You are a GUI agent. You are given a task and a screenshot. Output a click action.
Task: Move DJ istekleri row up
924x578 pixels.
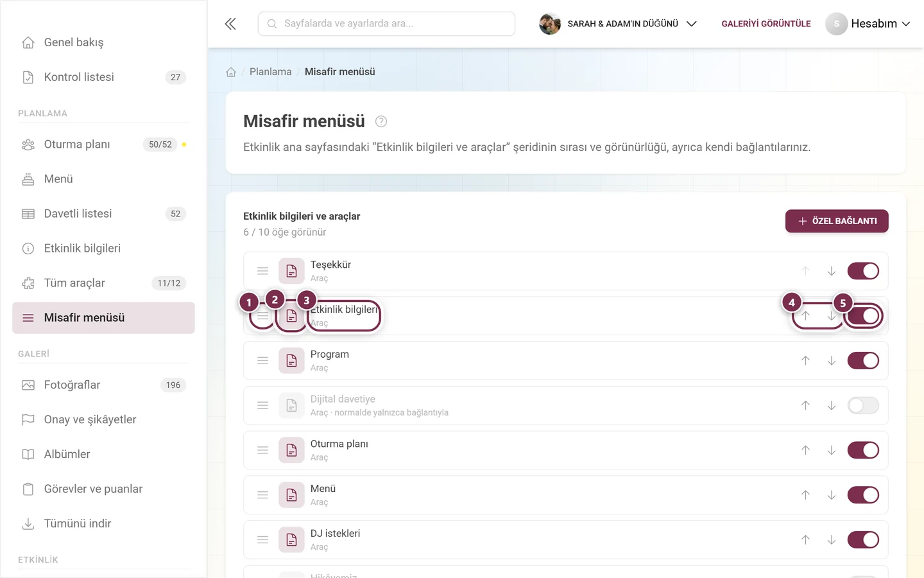pyautogui.click(x=805, y=540)
